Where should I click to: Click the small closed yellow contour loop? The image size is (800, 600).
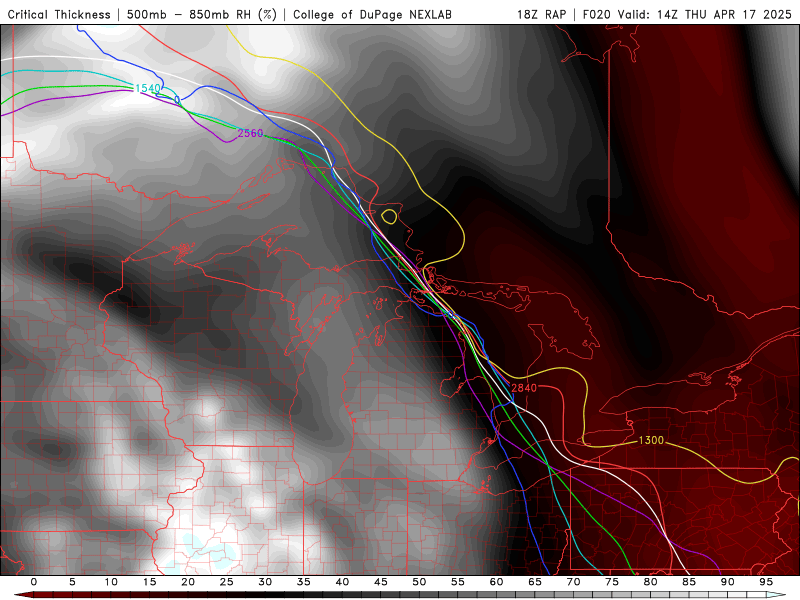(x=389, y=216)
